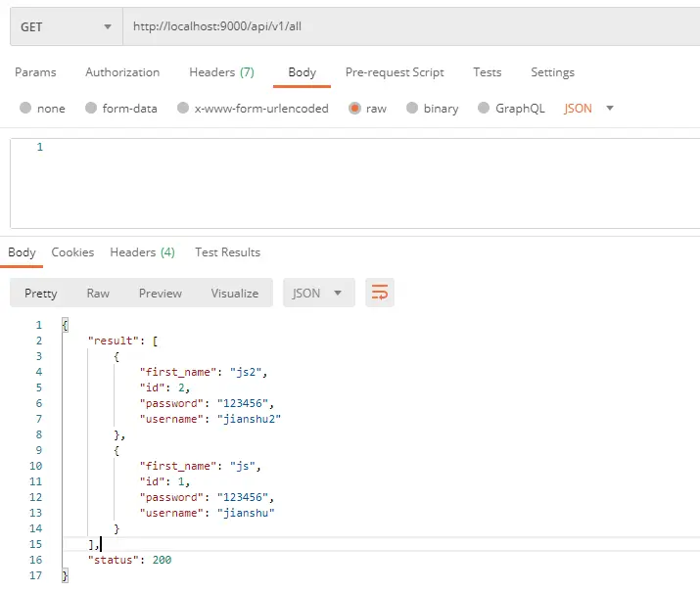Screen dimensions: 700x592
Task: Switch to Preview response view
Action: pyautogui.click(x=161, y=294)
